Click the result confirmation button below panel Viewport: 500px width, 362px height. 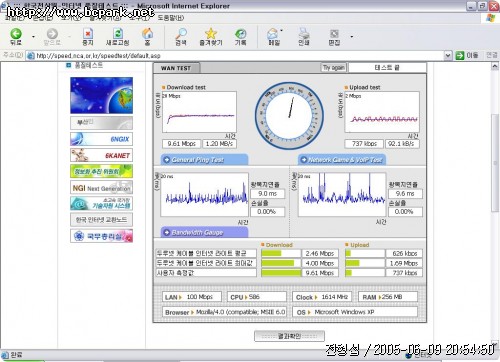point(289,336)
